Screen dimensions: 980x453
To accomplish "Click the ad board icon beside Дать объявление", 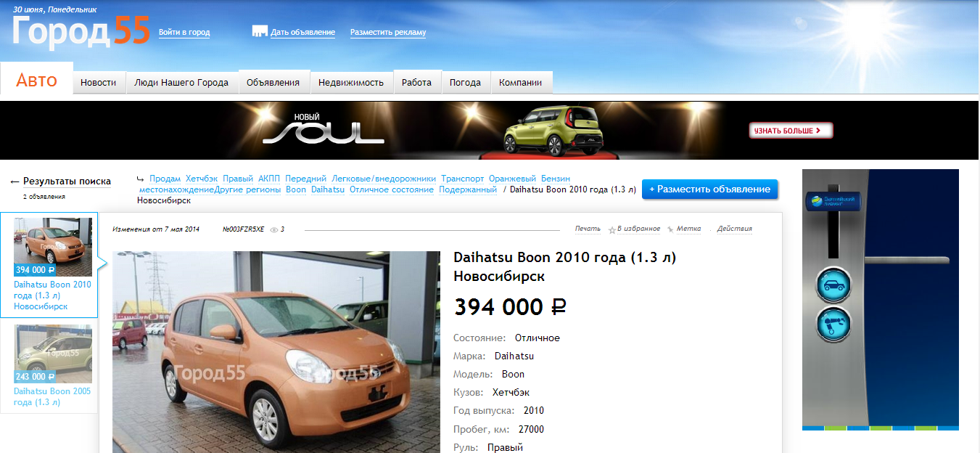I will click(x=260, y=31).
